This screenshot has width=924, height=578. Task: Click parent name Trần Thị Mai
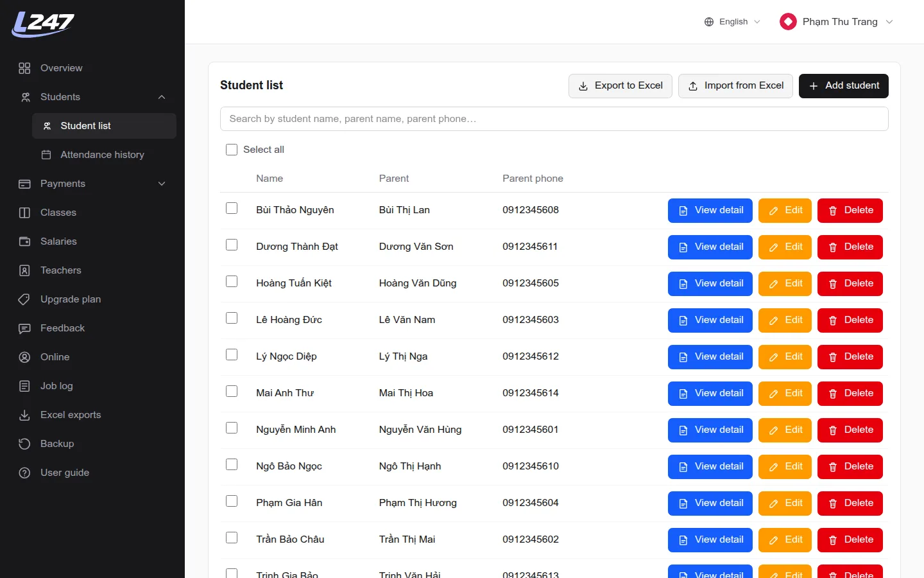coord(407,539)
